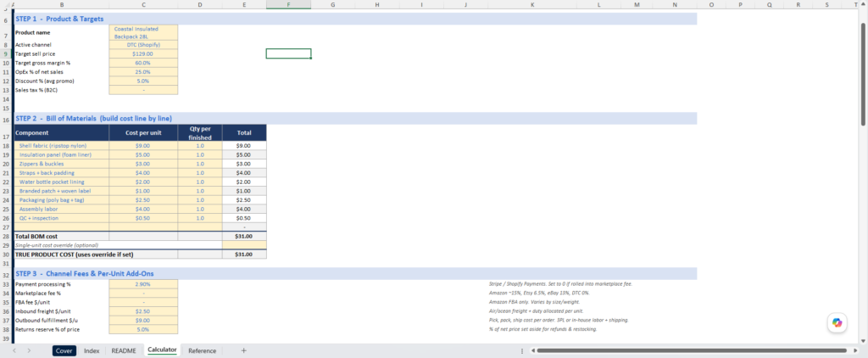Image resolution: width=868 pixels, height=358 pixels.
Task: Select column K header
Action: coord(532,4)
